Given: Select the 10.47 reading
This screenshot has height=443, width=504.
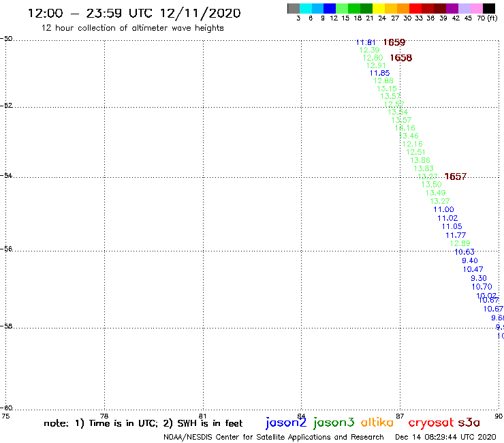Looking at the screenshot, I should 473,270.
